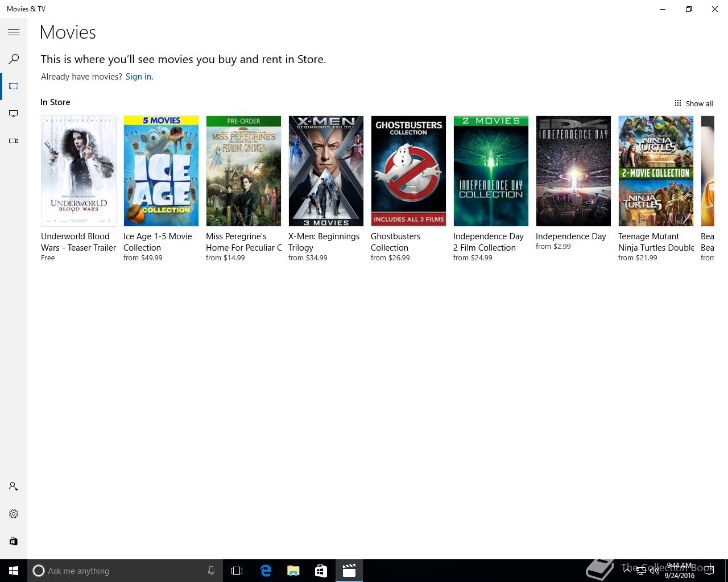Open Windows Store from the taskbar
Screen dimensions: 728x582
pos(321,571)
